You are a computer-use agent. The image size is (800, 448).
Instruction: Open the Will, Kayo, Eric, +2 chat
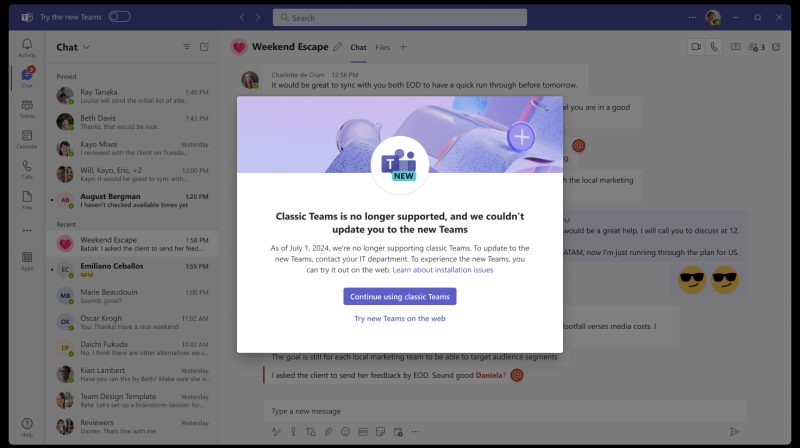click(132, 174)
